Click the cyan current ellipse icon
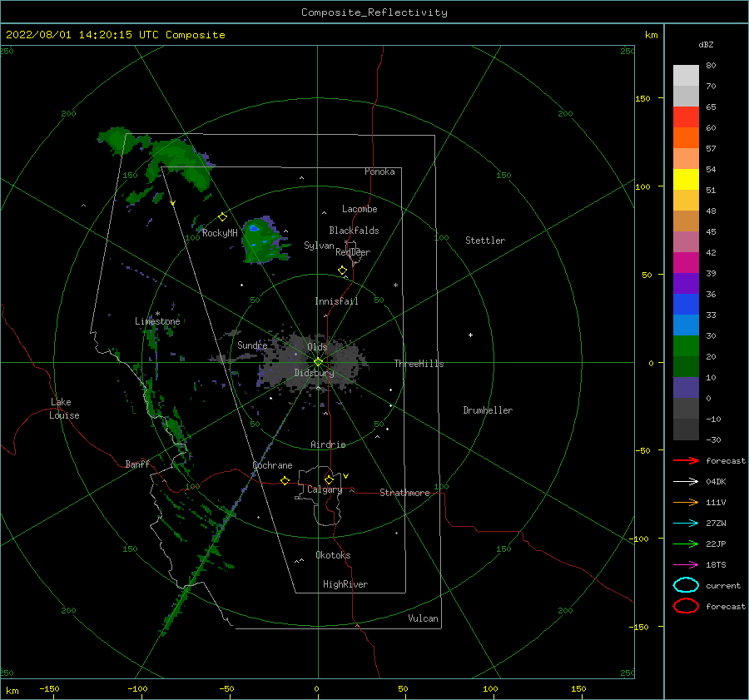 click(686, 585)
